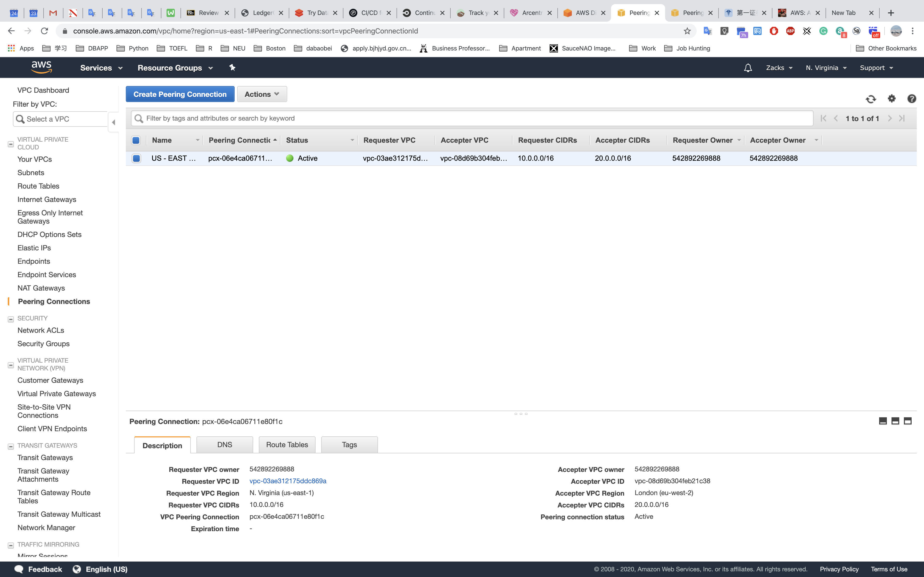Open the DNS details tab
This screenshot has height=577, width=924.
coord(224,445)
